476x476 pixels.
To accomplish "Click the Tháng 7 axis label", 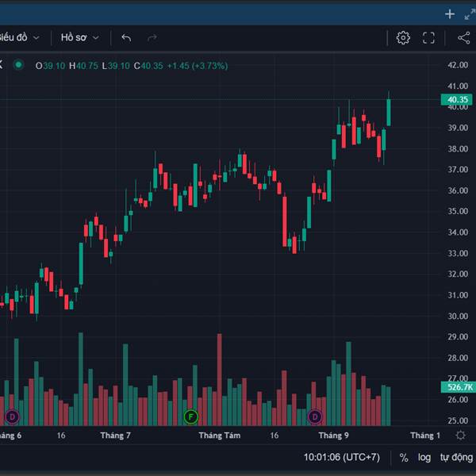I will click(115, 436).
